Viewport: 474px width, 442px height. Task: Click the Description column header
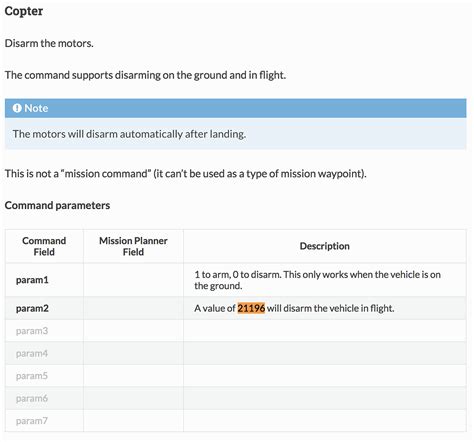(x=325, y=246)
